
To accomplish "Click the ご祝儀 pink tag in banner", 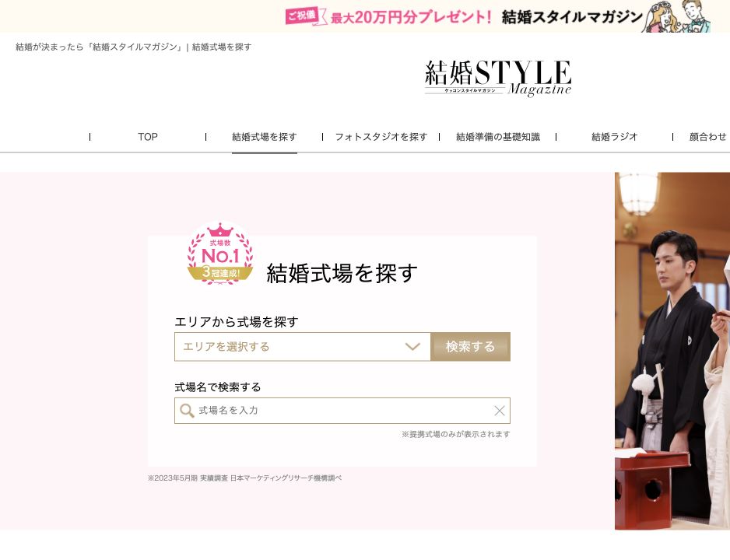I will click(300, 16).
